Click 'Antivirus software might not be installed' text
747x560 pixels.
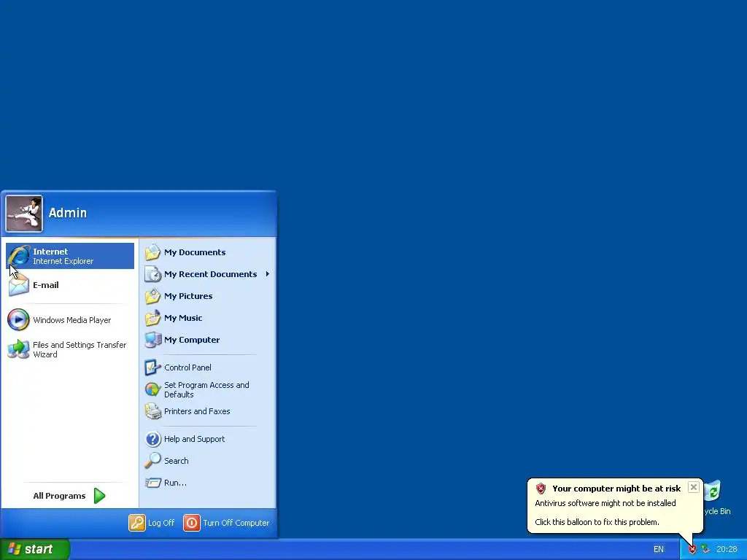coord(605,503)
